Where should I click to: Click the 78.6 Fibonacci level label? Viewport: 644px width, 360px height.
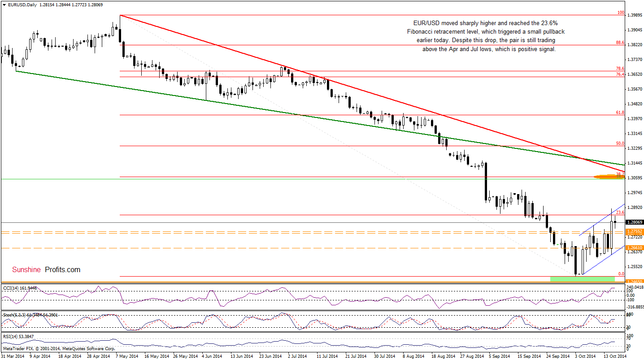coord(620,69)
